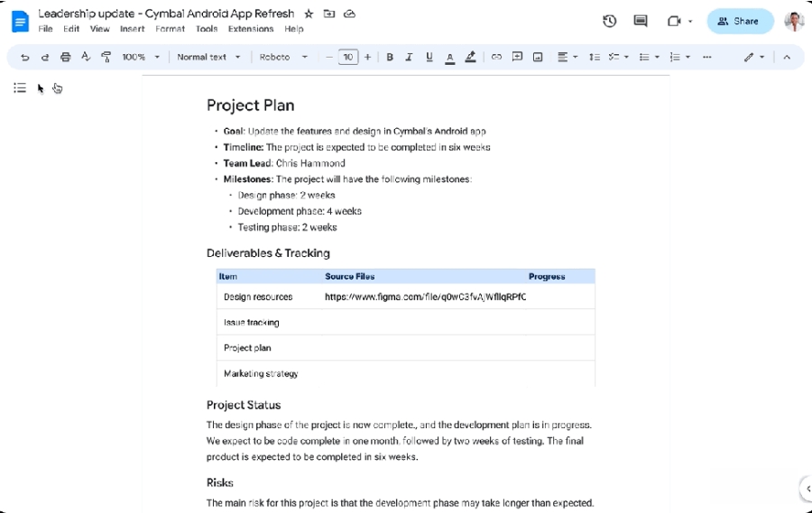
Task: Open the checklist options arrow
Action: point(626,57)
